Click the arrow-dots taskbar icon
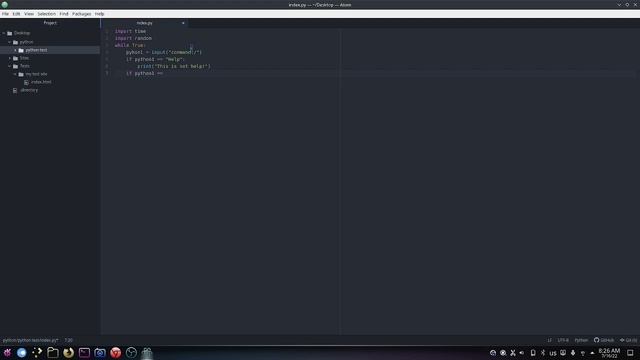The height and width of the screenshot is (360, 640). (37, 353)
